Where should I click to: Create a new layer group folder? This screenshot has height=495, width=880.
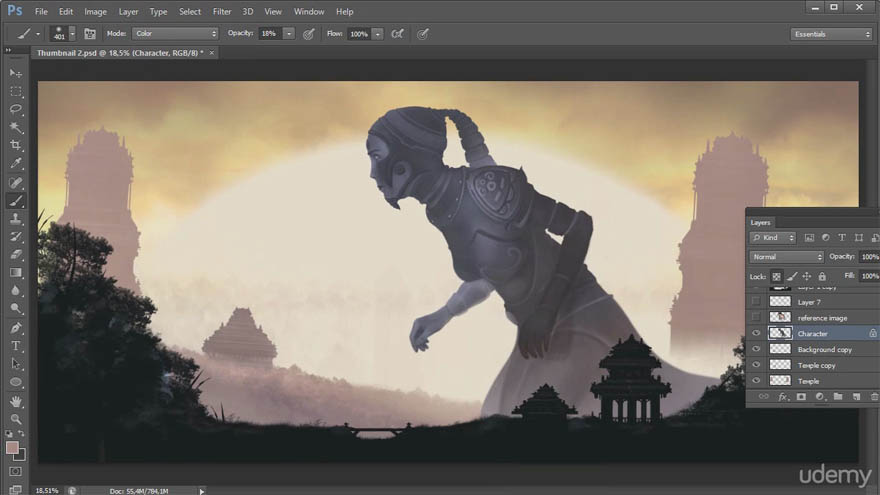coord(838,397)
